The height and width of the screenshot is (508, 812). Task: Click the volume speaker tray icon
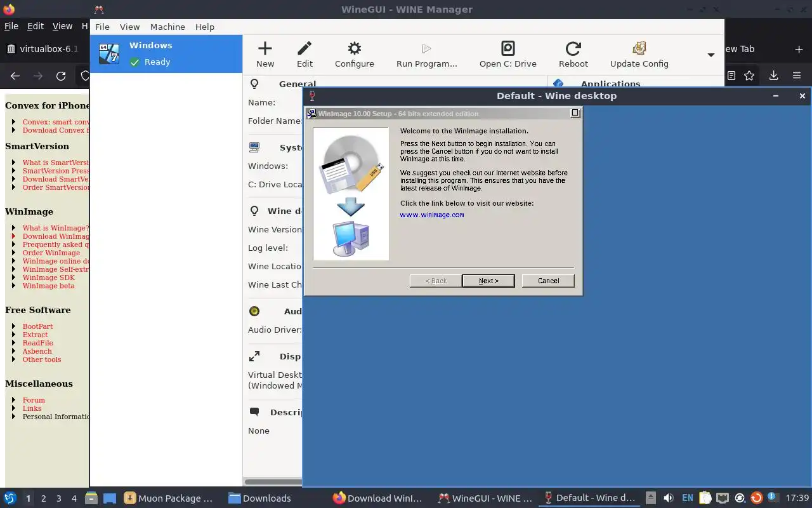pos(669,498)
